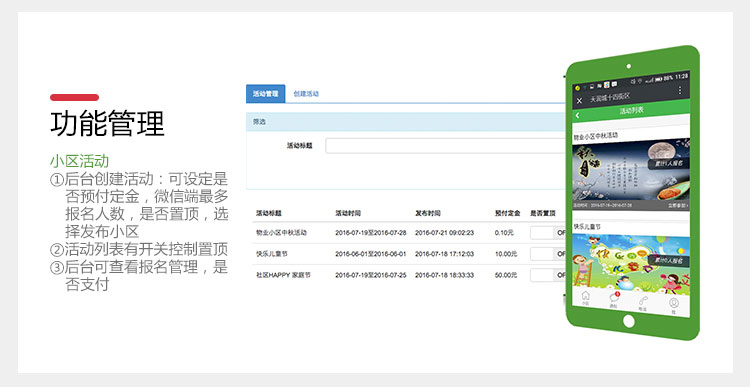Open the 创建活动 tab

(x=306, y=94)
